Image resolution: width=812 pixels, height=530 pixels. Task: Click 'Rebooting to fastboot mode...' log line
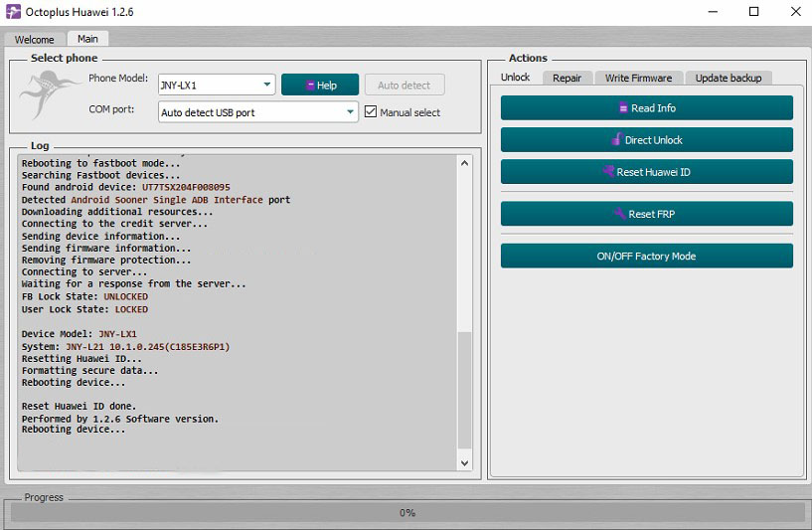[100, 163]
